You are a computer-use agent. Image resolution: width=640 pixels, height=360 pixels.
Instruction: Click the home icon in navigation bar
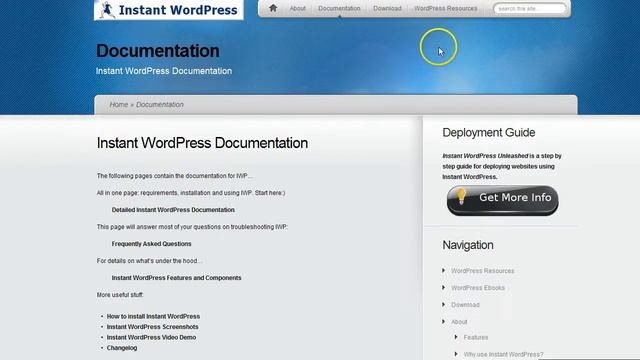point(273,8)
